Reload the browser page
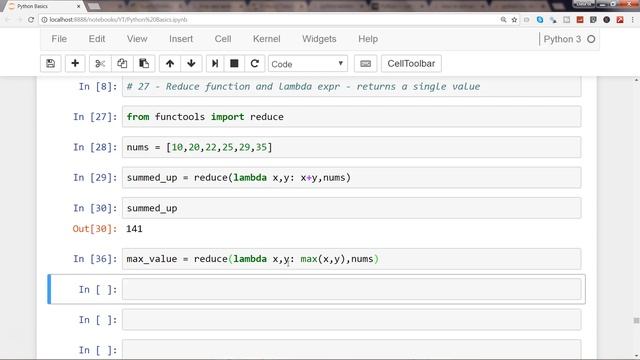The width and height of the screenshot is (640, 360). click(31, 20)
